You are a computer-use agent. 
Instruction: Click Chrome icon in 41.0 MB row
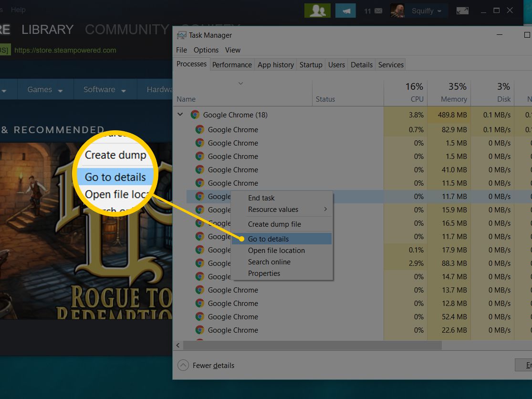[199, 169]
